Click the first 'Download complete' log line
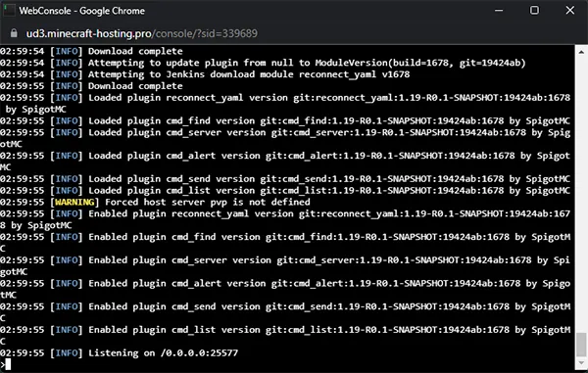Screen dimensions: 588x373 pos(91,51)
